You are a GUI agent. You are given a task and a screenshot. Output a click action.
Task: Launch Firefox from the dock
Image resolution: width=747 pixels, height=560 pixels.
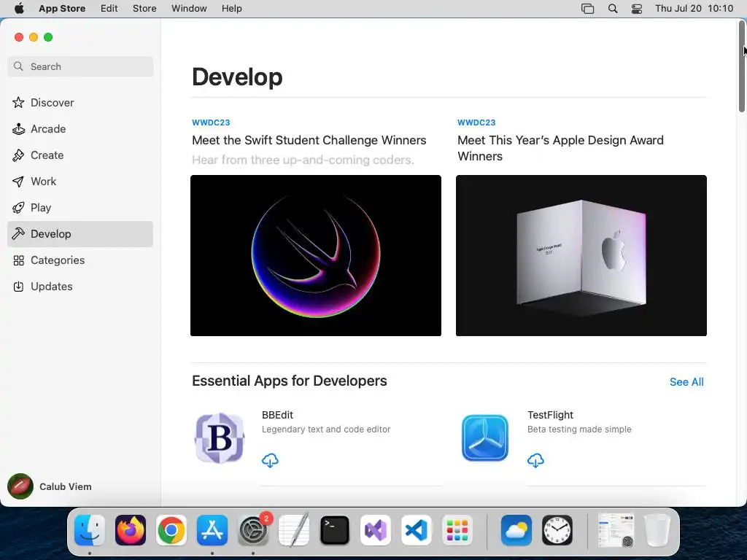click(x=131, y=530)
